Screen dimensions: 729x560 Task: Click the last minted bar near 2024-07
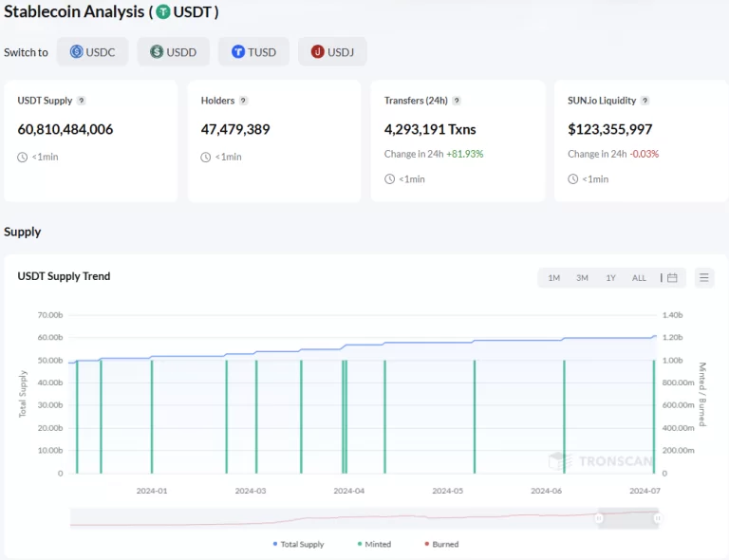point(654,418)
